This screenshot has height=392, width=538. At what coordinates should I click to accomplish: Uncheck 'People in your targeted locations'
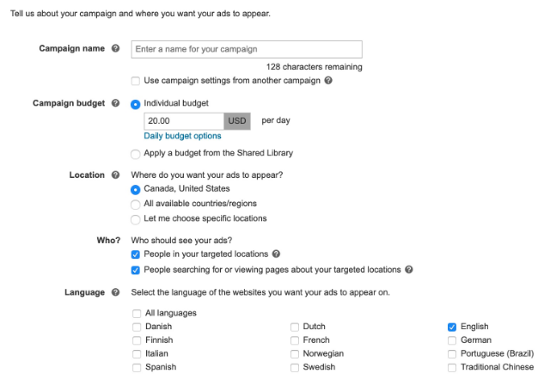point(136,254)
